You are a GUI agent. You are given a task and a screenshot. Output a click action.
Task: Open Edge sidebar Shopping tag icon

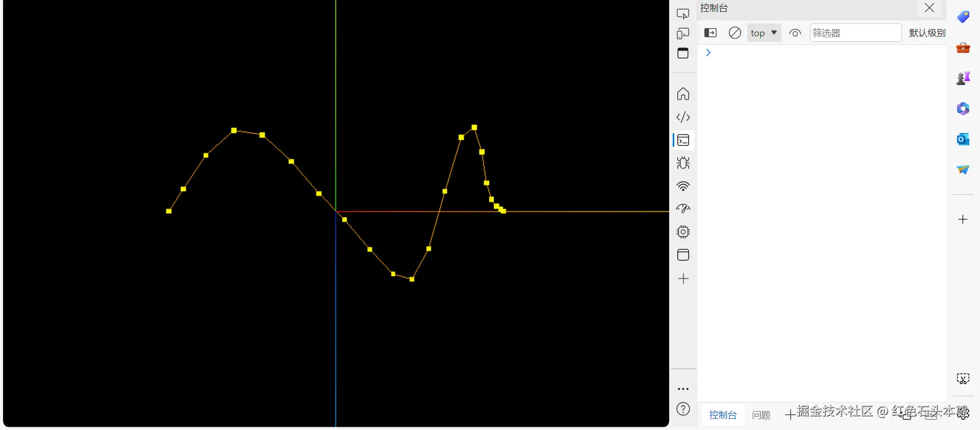pos(963,17)
